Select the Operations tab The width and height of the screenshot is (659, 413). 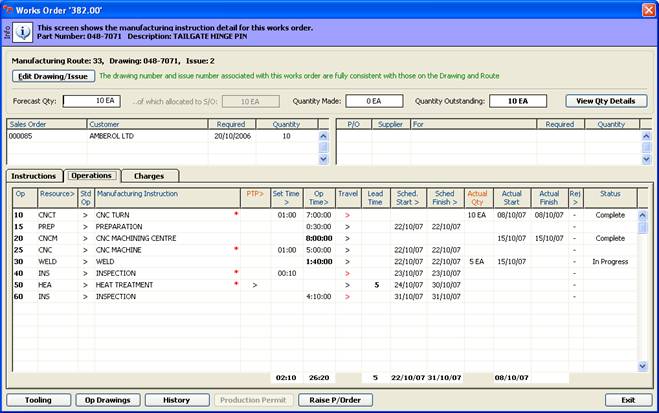(x=92, y=176)
